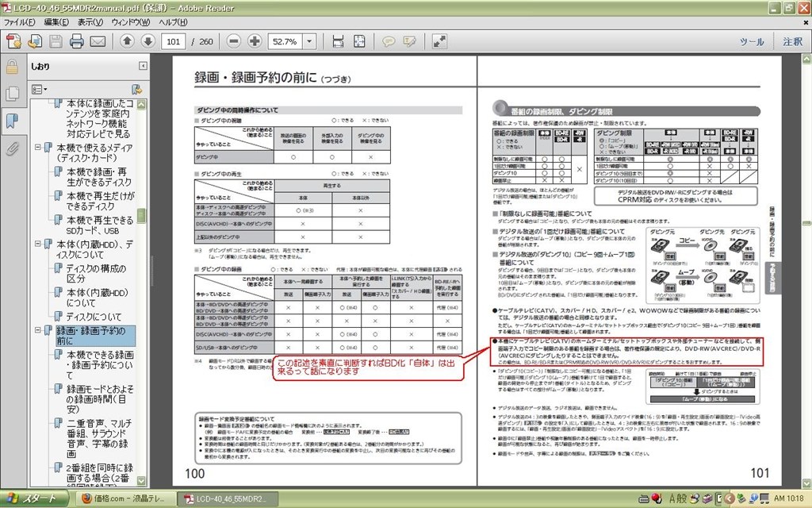The width and height of the screenshot is (812, 508).
Task: Open the email attachment icon in toolbar
Action: point(97,41)
